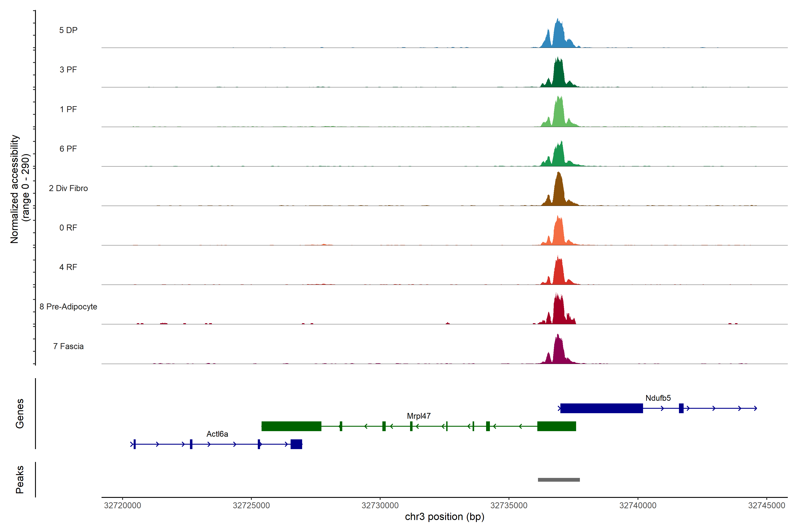Click the brown 2 Div Fibro peak
The height and width of the screenshot is (532, 798).
click(x=558, y=192)
